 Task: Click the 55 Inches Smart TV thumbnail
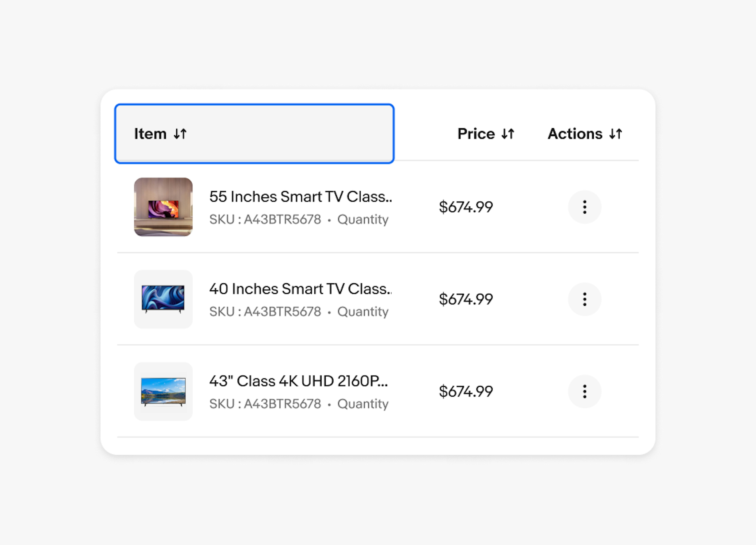click(x=163, y=207)
